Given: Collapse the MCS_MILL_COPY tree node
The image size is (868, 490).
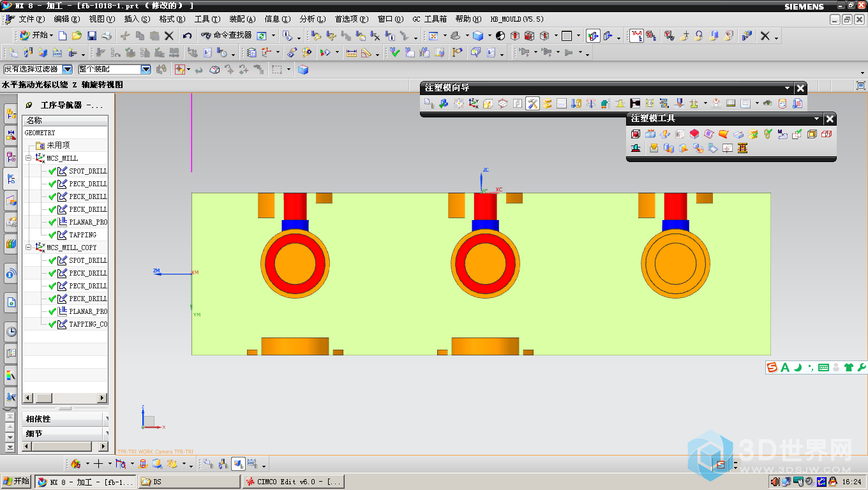Looking at the screenshot, I should pyautogui.click(x=29, y=248).
